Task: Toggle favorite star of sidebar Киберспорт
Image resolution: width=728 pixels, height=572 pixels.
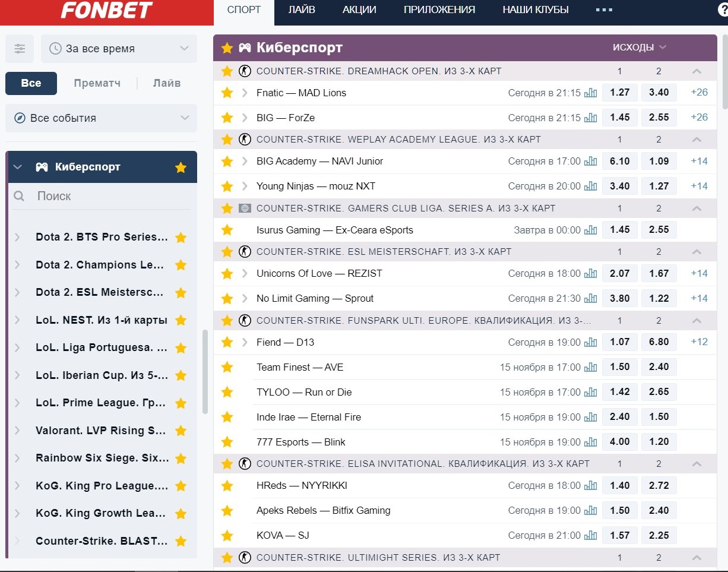Action: pyautogui.click(x=181, y=168)
